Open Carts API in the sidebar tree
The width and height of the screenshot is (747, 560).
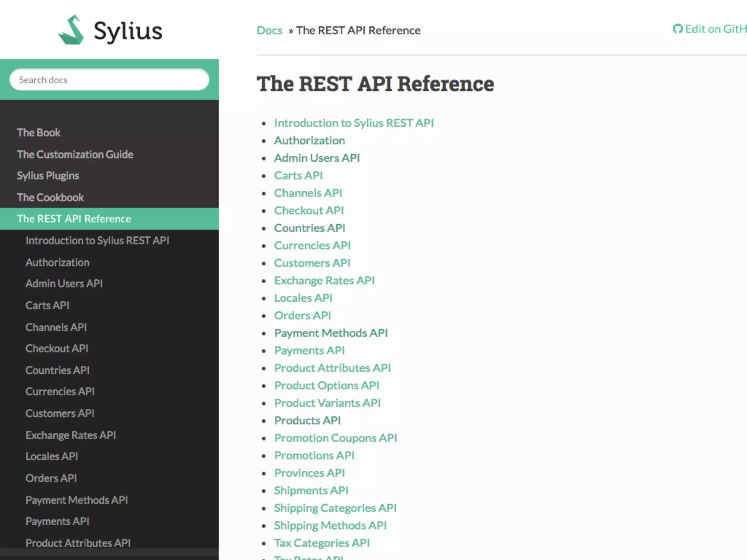click(x=47, y=306)
